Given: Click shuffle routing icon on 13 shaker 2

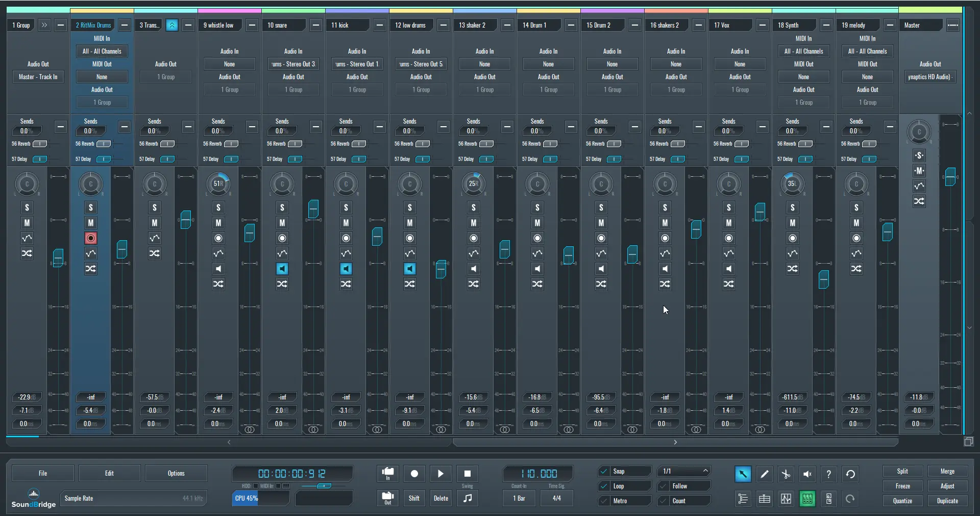Looking at the screenshot, I should tap(474, 284).
